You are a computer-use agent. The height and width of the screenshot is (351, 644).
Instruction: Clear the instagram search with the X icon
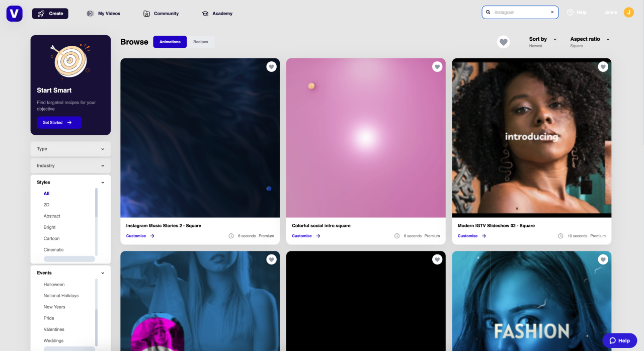552,12
